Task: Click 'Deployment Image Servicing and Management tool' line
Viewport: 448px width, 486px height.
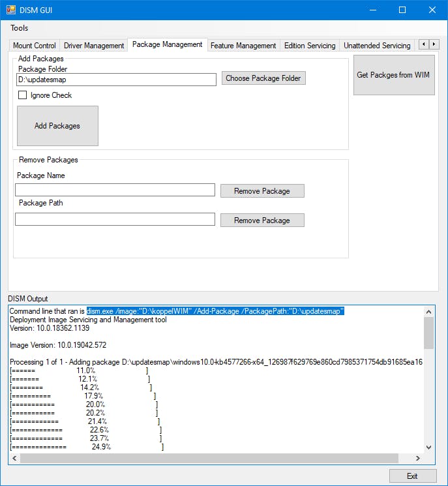Action: point(88,320)
